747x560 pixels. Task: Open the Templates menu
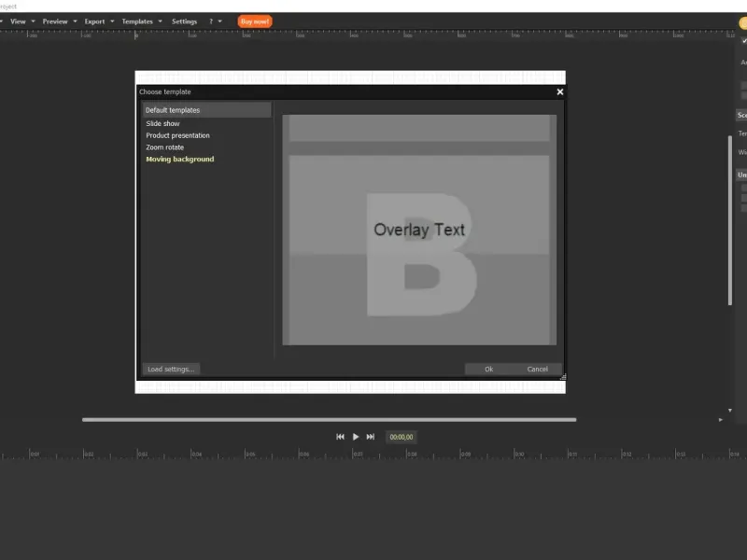136,21
